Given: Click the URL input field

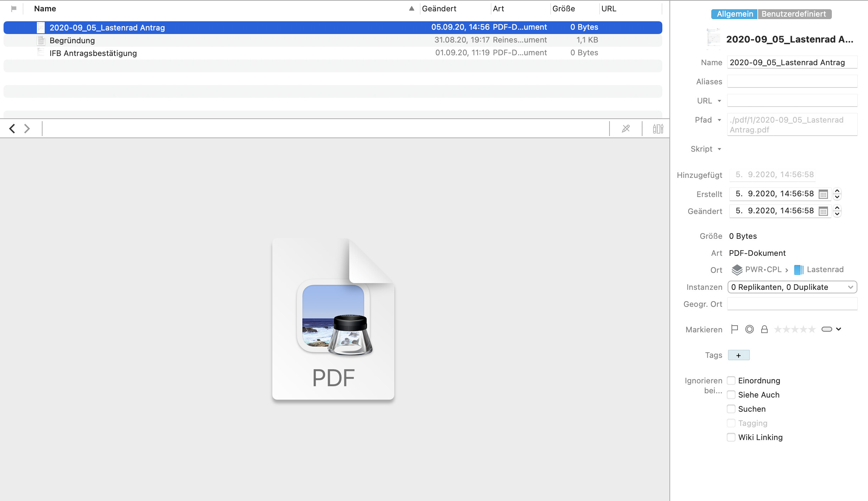Looking at the screenshot, I should click(792, 101).
